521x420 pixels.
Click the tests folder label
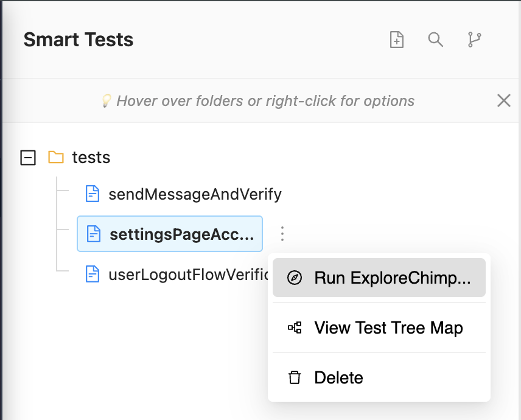[91, 158]
